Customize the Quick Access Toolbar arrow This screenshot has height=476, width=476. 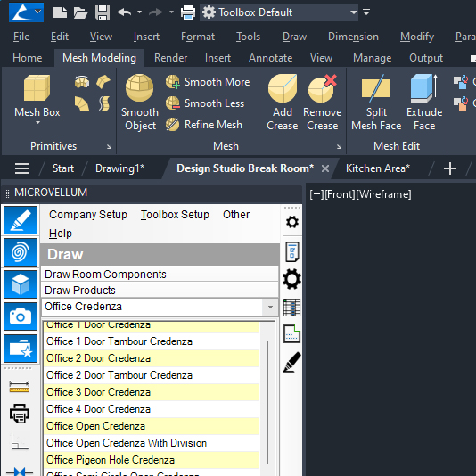tap(366, 12)
